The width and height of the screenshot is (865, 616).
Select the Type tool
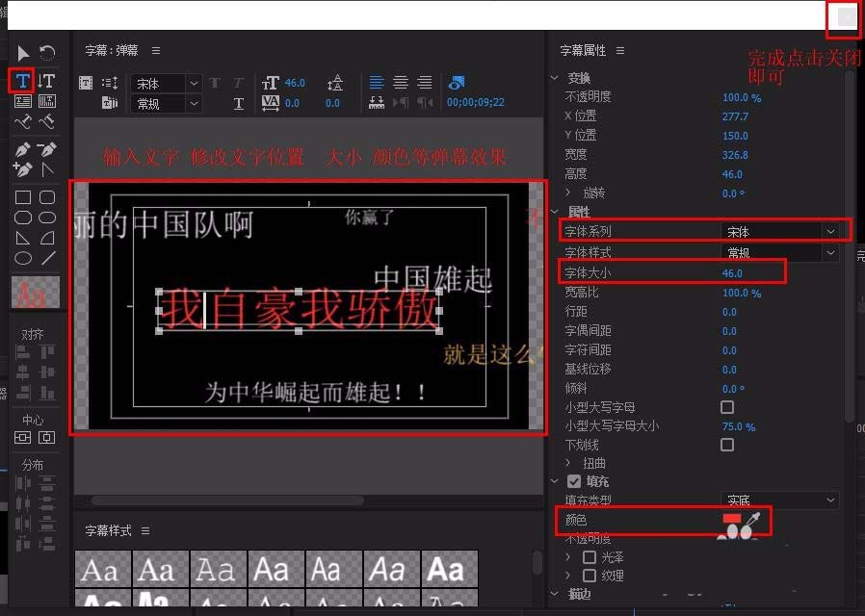point(21,82)
